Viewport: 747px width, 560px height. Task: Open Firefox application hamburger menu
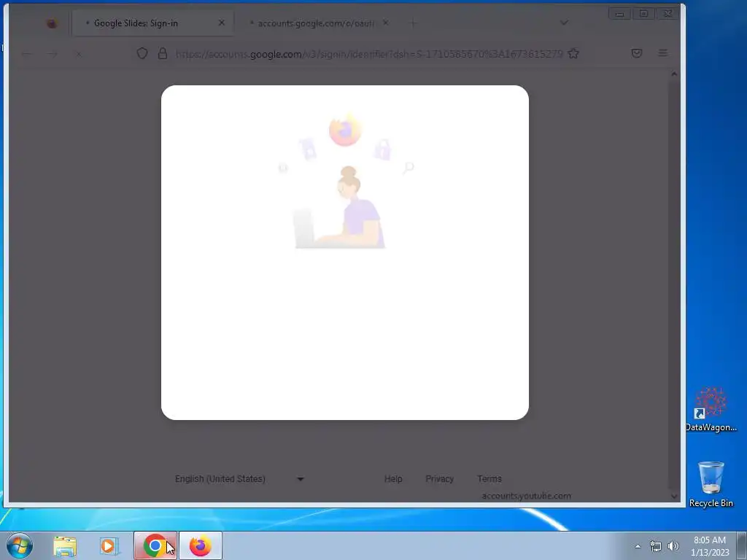[662, 53]
